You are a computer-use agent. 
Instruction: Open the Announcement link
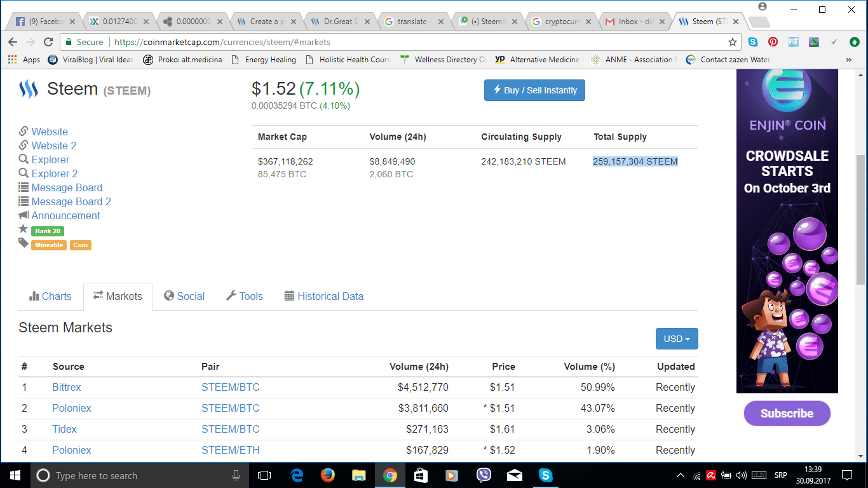click(x=65, y=215)
